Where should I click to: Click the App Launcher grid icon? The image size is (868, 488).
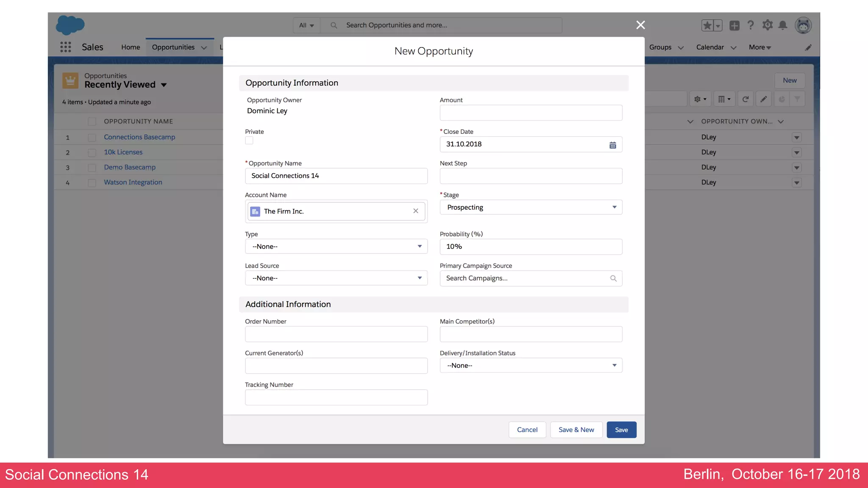click(65, 47)
